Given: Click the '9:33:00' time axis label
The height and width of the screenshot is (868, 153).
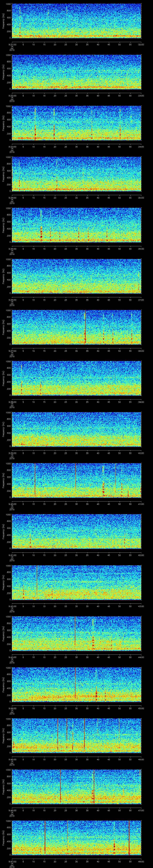Looking at the screenshot, I should 12,147.
